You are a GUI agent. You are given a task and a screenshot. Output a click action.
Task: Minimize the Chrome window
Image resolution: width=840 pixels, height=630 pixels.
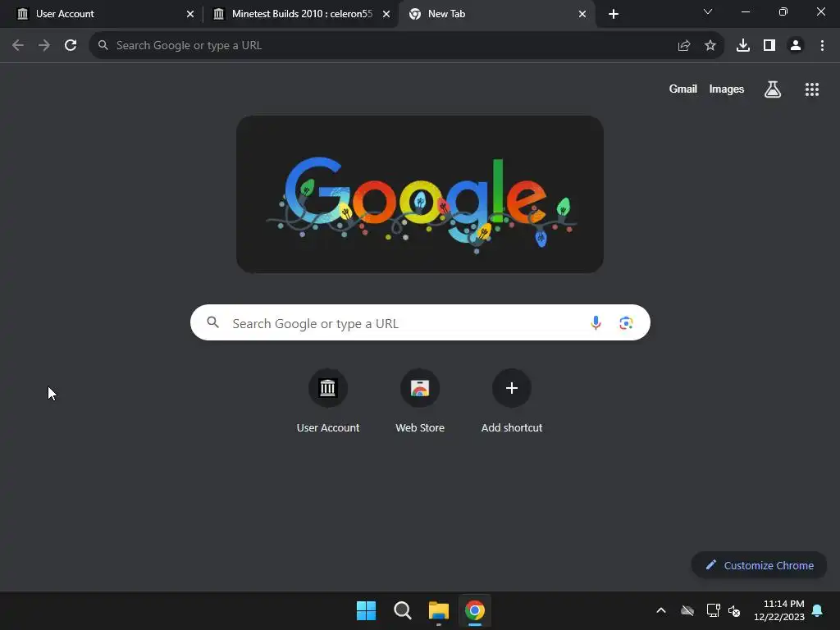point(745,11)
